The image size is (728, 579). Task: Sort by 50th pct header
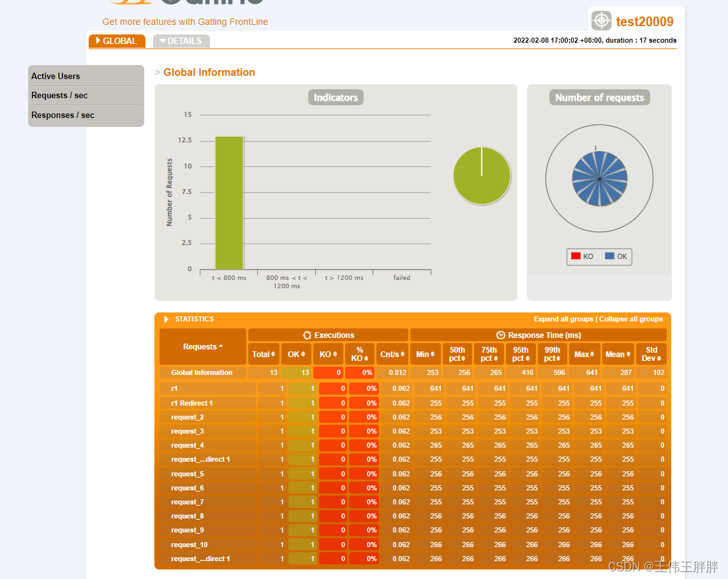click(x=457, y=354)
